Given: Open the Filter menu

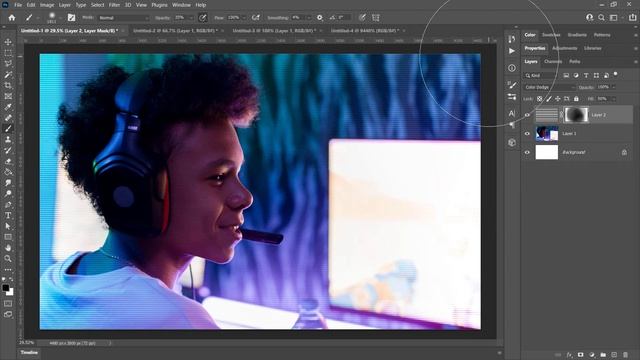Looking at the screenshot, I should 114,5.
